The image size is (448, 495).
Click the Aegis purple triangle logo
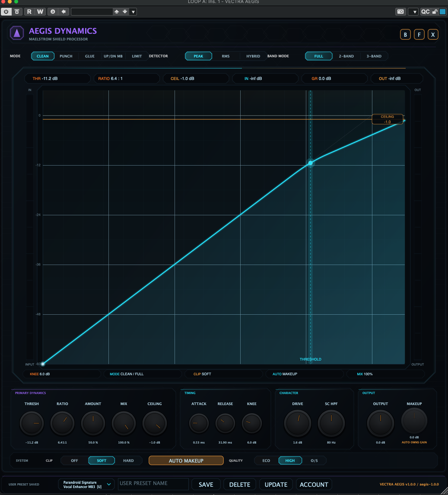17,33
